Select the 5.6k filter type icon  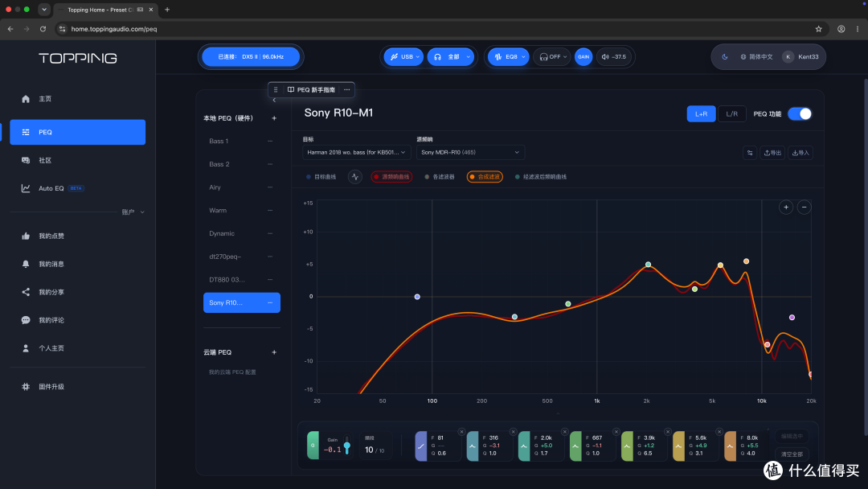click(x=678, y=446)
